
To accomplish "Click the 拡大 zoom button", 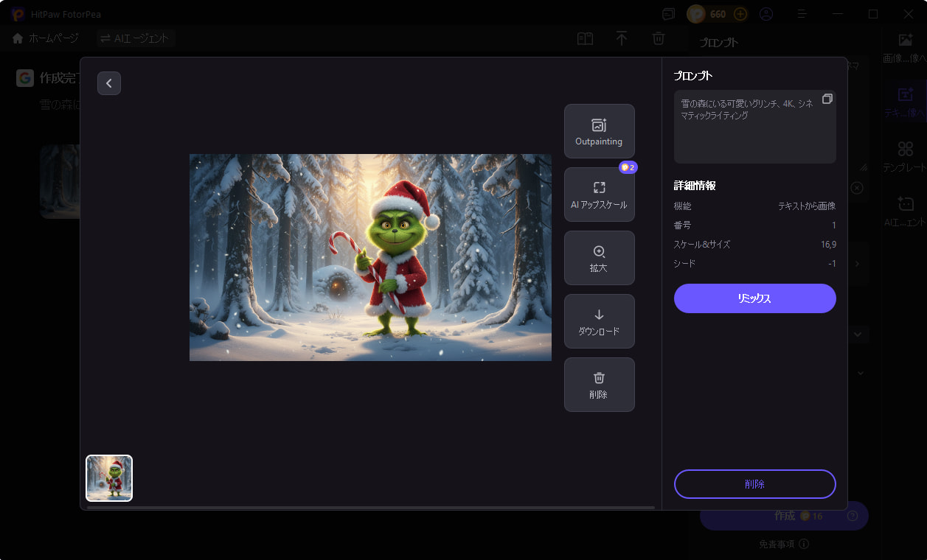I will [599, 258].
